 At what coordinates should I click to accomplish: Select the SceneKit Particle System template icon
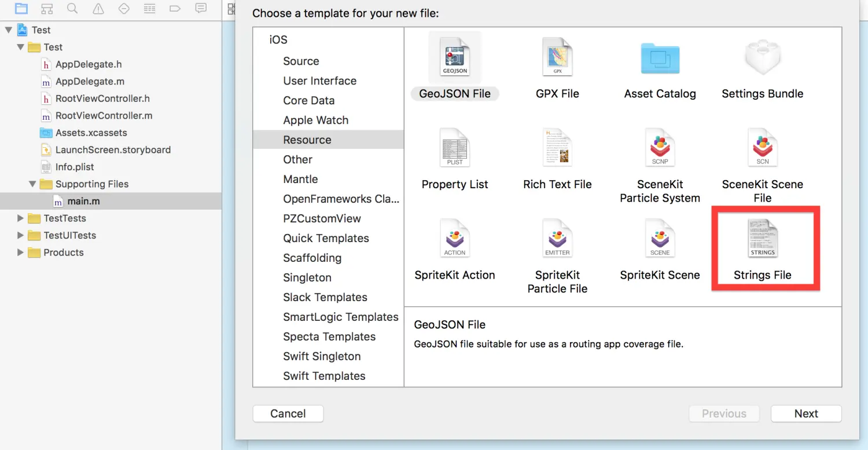pyautogui.click(x=660, y=148)
